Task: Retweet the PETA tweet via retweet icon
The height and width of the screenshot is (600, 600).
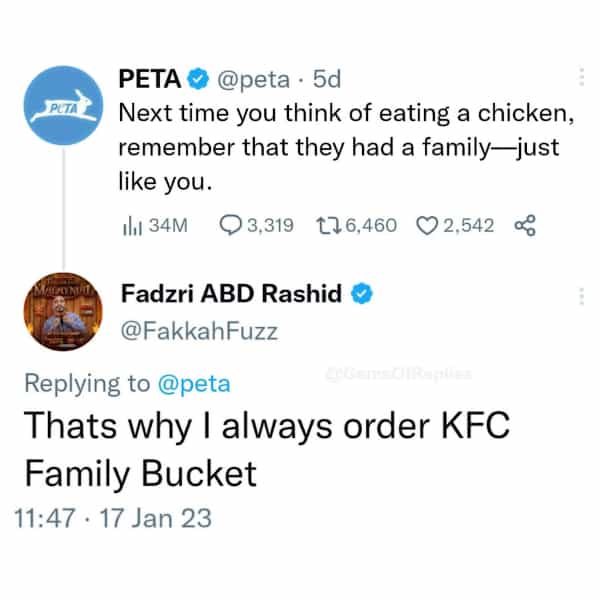Action: tap(325, 226)
